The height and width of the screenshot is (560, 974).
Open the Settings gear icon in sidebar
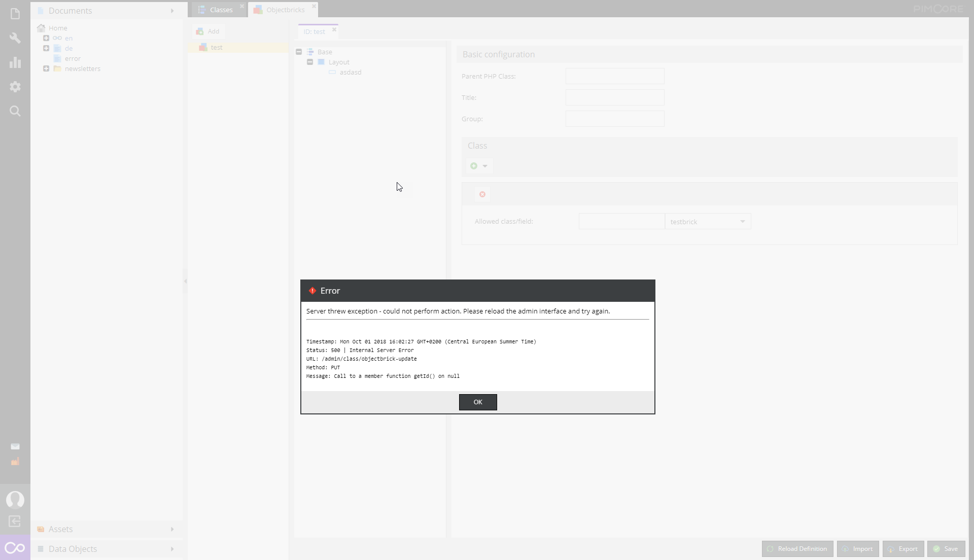point(15,87)
